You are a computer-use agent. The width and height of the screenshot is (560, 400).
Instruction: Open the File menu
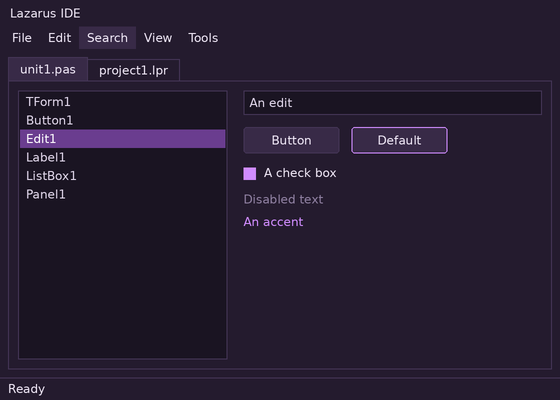(22, 38)
